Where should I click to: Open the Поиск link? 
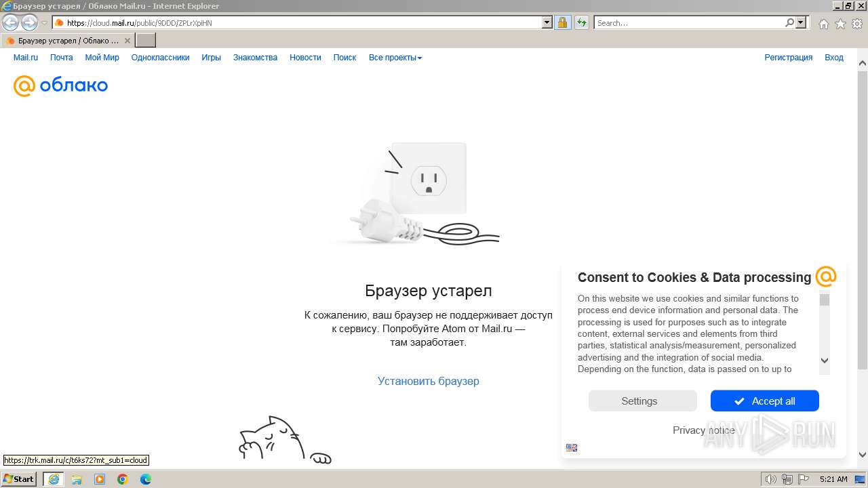(x=344, y=58)
